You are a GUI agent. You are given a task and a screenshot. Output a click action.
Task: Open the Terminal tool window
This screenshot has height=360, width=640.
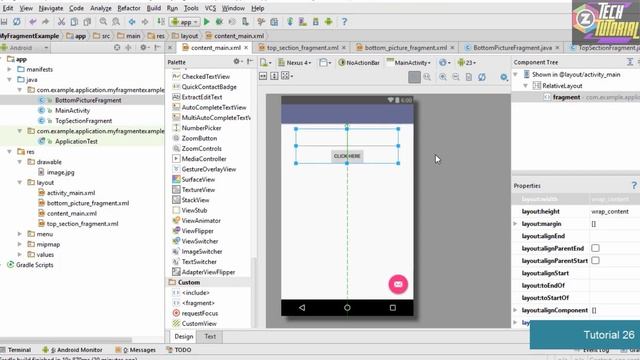(x=16, y=350)
